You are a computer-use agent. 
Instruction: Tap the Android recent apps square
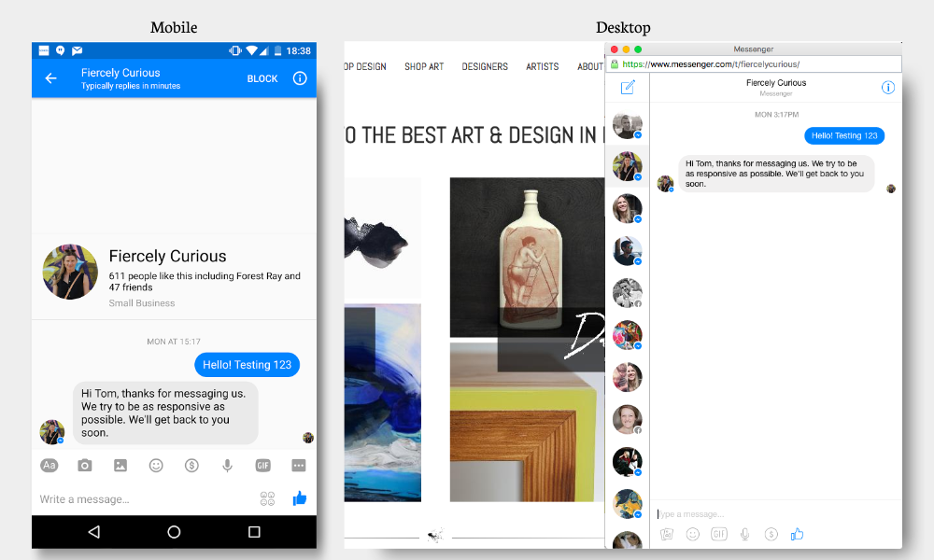(254, 532)
